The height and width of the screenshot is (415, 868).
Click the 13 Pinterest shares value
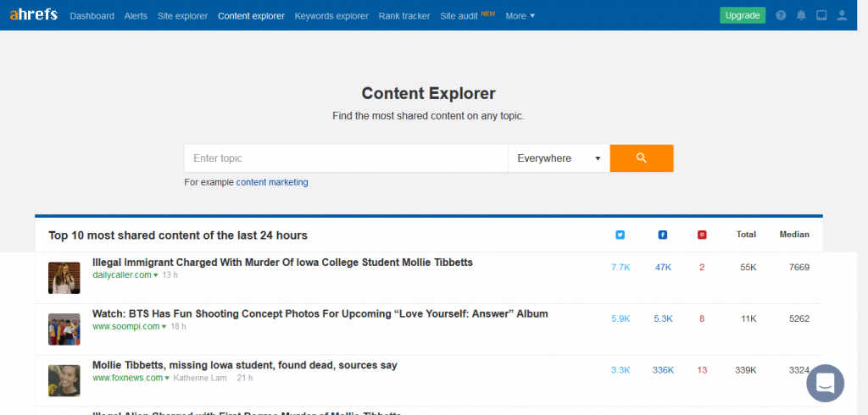702,370
